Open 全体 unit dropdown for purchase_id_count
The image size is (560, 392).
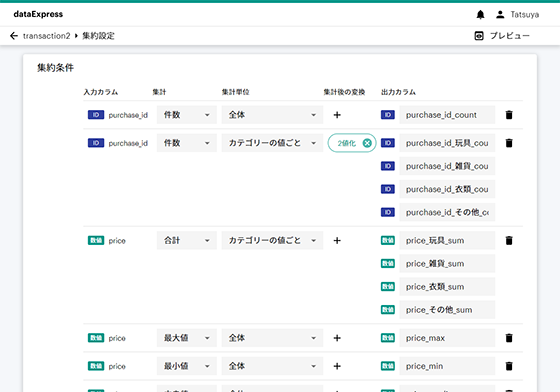pos(272,115)
